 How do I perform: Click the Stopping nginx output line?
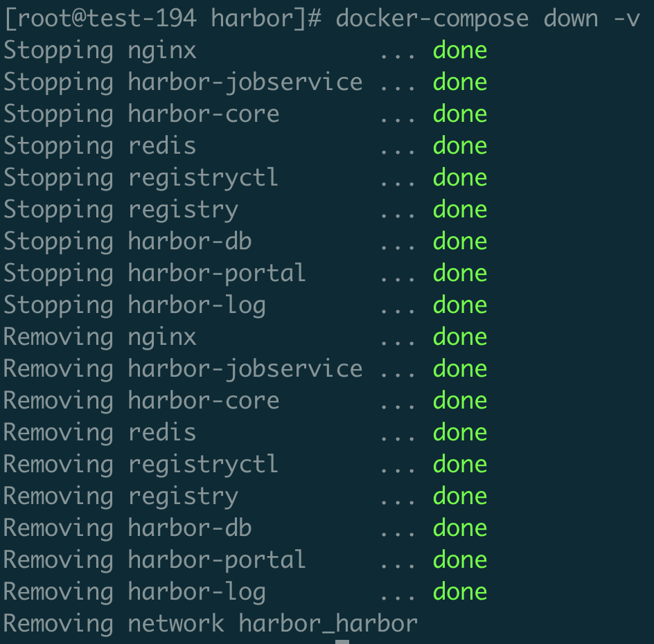245,51
